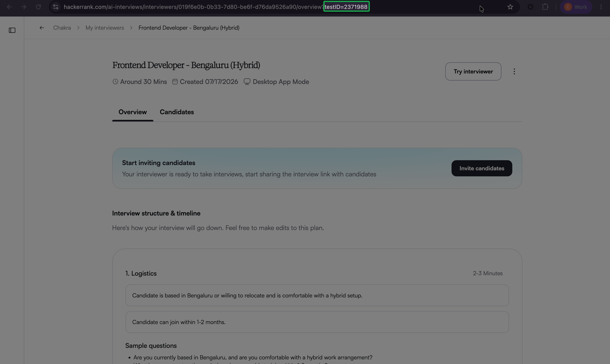
Task: Click the 'Sample questions' heading
Action: tap(151, 346)
